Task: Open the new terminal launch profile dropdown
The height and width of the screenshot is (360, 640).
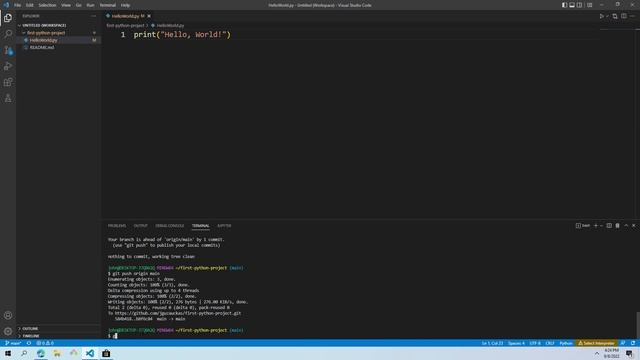Action: tap(601, 226)
